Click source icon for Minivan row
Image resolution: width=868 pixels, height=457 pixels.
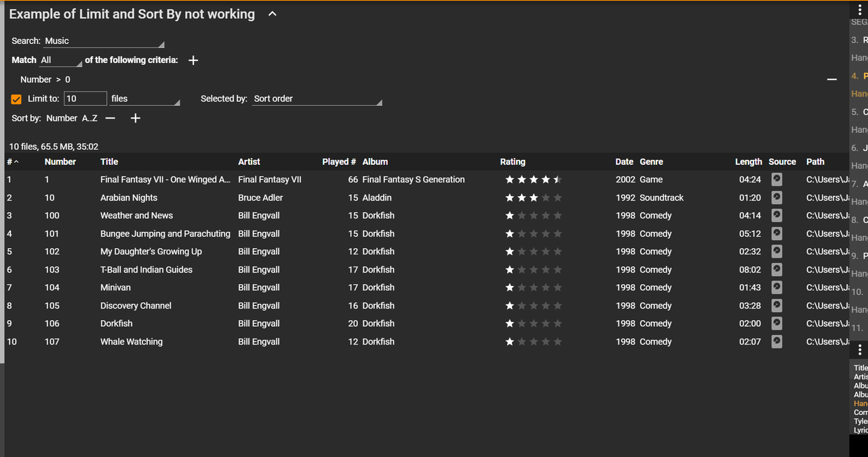point(776,287)
